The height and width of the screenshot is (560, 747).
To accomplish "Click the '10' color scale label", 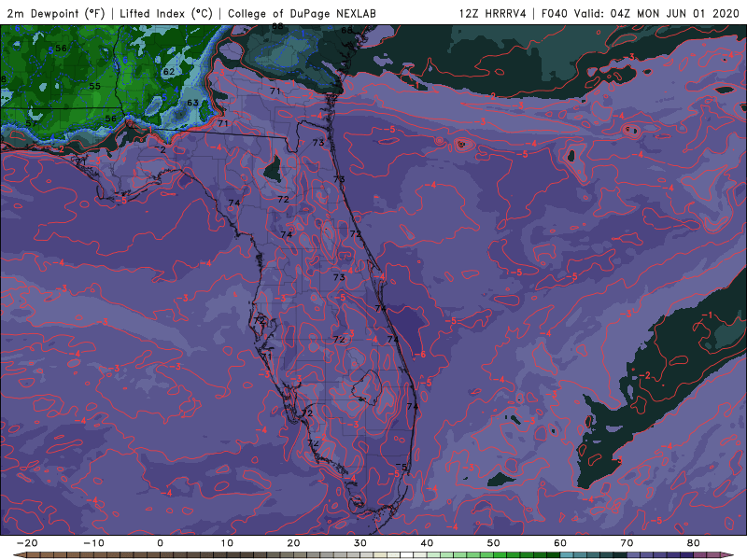I will coord(227,543).
